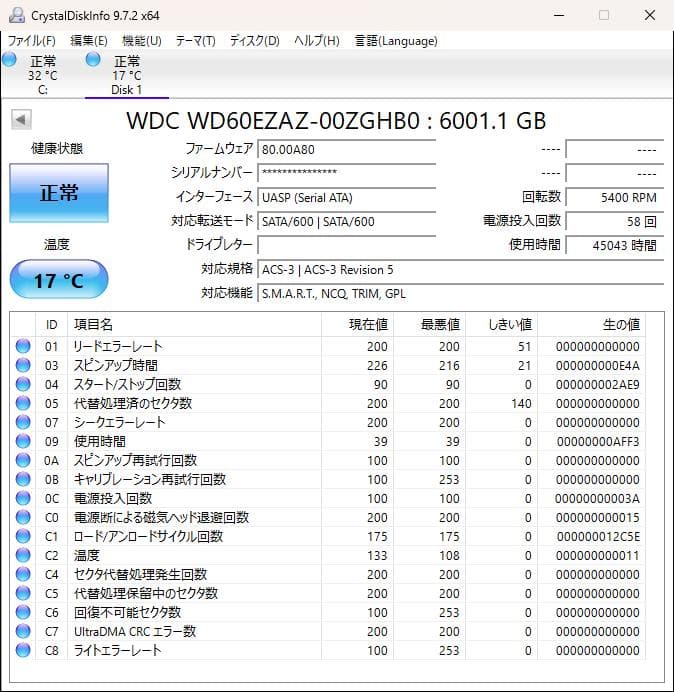Click status orb for ID C1 row
Viewport: 674px width, 692px height.
[x=23, y=536]
